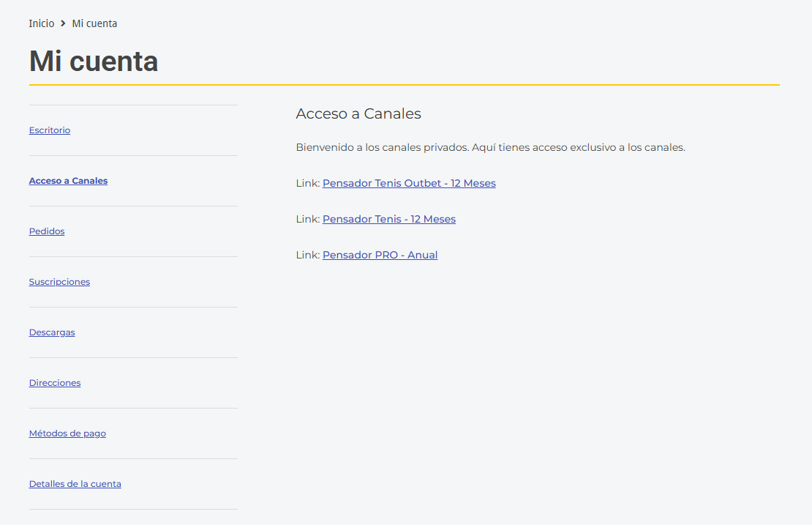812x525 pixels.
Task: Click the Bienvenido welcome paragraph
Action: tap(490, 147)
